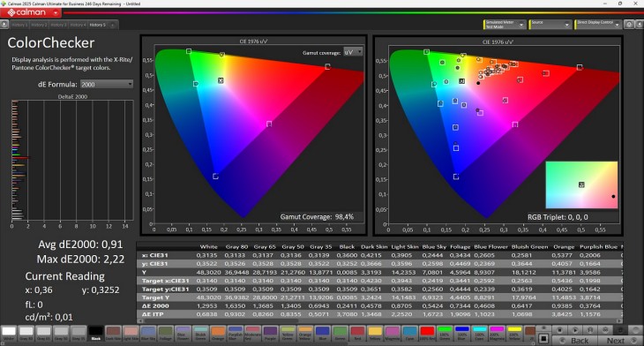Click the ΔE ITP row label
Image resolution: width=644 pixels, height=346 pixels.
[153, 314]
